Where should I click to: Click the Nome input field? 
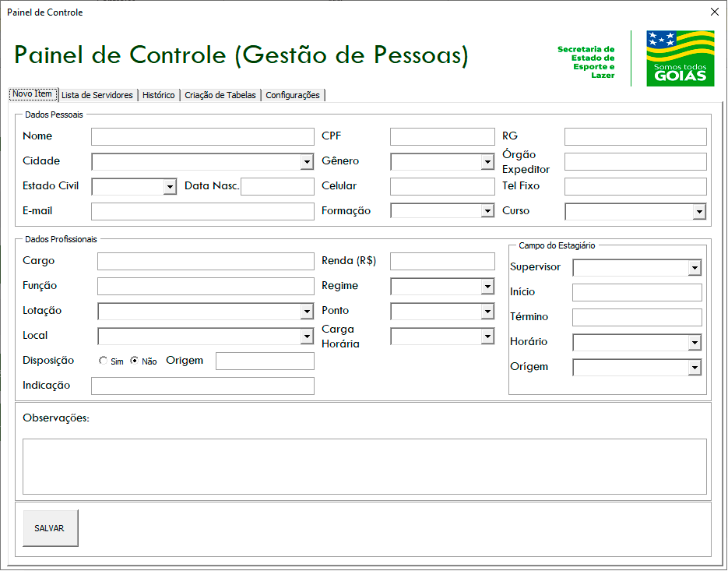[x=202, y=137]
